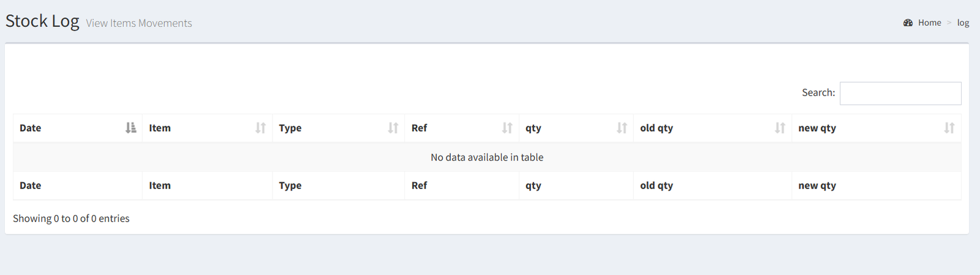Click the Item column sort arrows
980x275 pixels.
(260, 128)
